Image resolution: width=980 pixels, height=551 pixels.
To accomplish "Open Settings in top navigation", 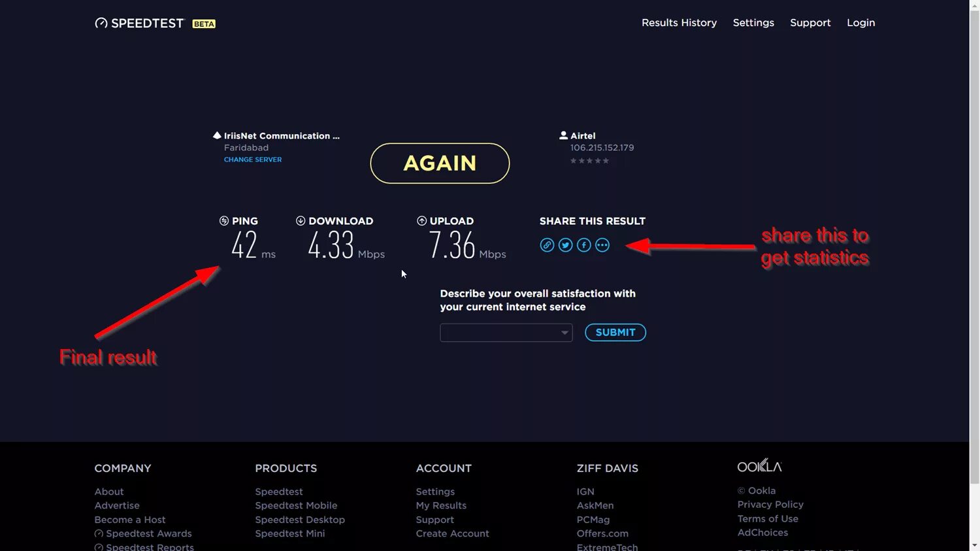I will click(x=753, y=23).
